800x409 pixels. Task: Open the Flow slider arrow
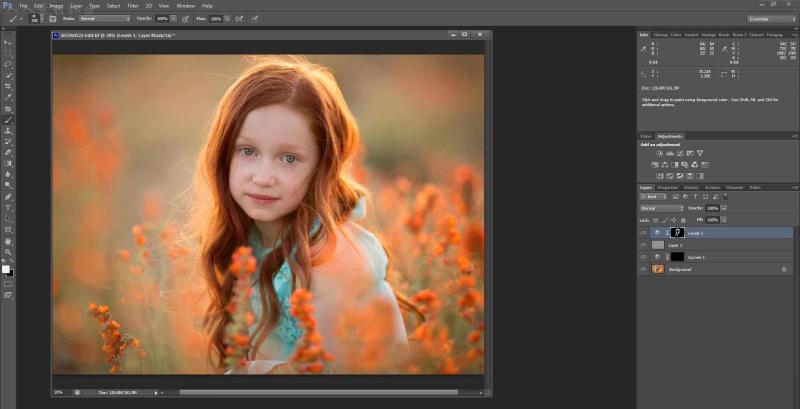coord(227,19)
